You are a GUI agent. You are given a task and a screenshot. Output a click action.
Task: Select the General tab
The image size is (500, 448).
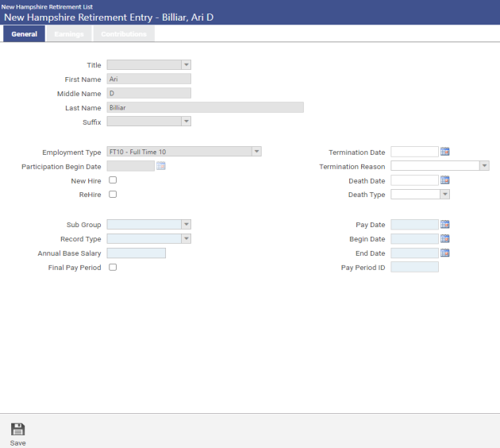point(24,34)
